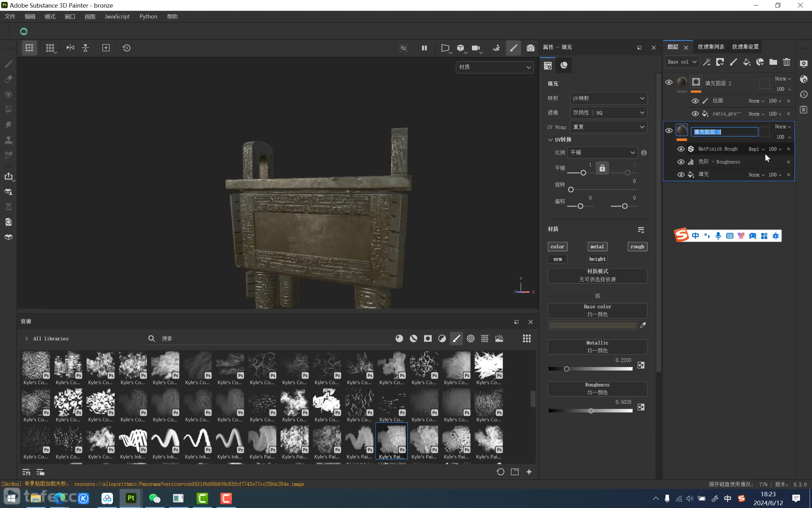Viewport: 812px width, 508px height.
Task: Add a folder in Layers panel
Action: tap(773, 62)
